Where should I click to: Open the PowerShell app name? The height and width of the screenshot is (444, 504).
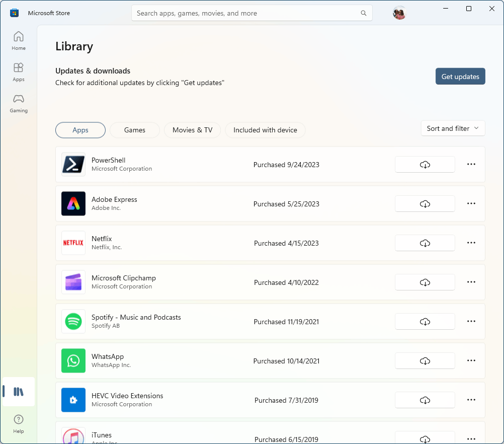point(108,160)
